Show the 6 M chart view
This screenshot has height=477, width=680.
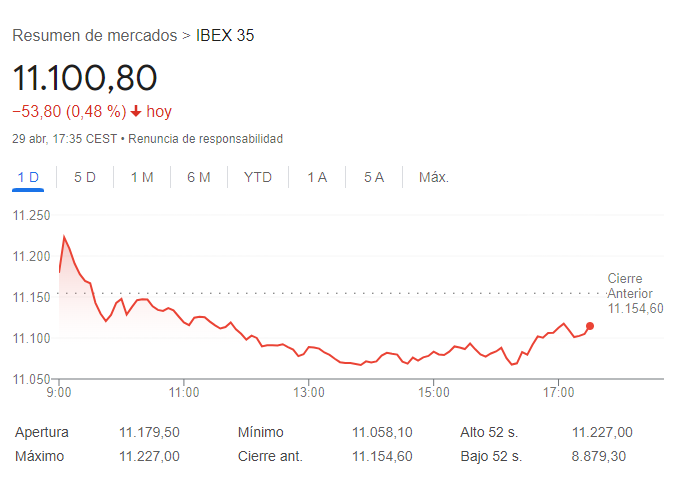tap(198, 177)
